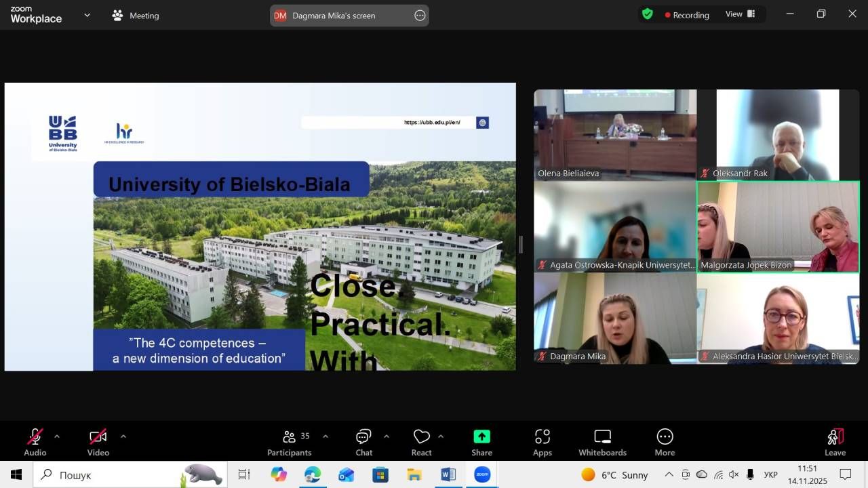This screenshot has height=488, width=868.
Task: Open the Participants panel
Action: 290,442
